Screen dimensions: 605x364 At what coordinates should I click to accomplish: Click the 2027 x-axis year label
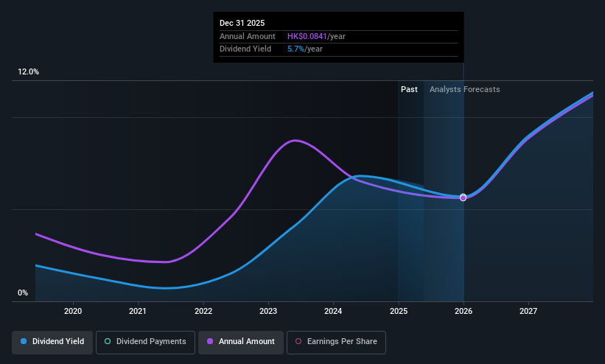(528, 311)
